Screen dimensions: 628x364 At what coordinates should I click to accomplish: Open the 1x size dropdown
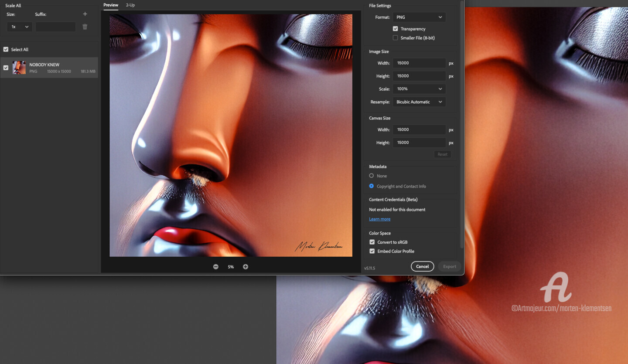[20, 27]
